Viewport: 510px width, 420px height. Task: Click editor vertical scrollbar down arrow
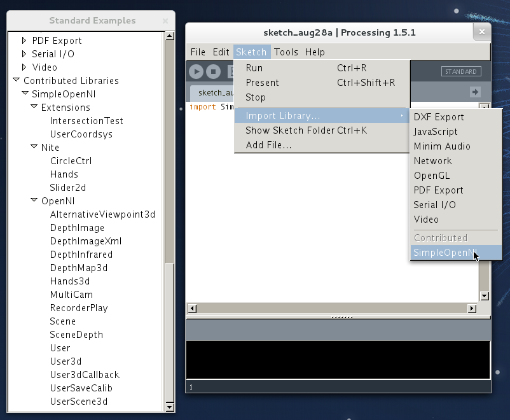coord(485,296)
